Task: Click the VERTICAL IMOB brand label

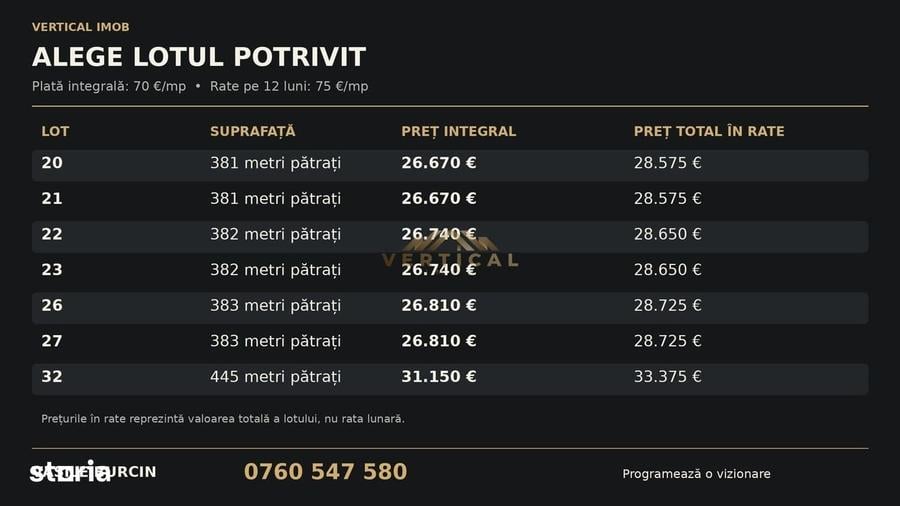Action: click(x=80, y=27)
